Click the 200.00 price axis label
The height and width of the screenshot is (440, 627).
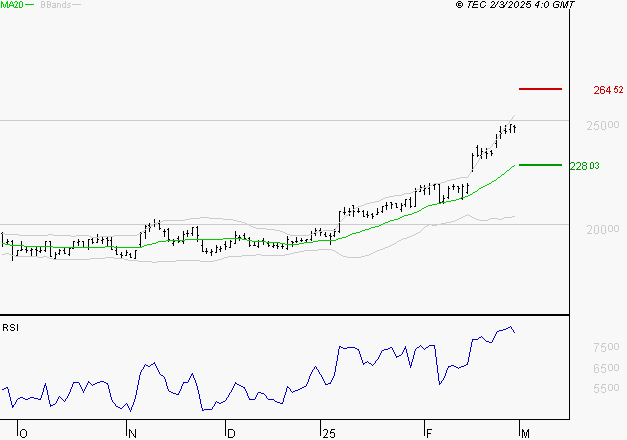coord(603,229)
